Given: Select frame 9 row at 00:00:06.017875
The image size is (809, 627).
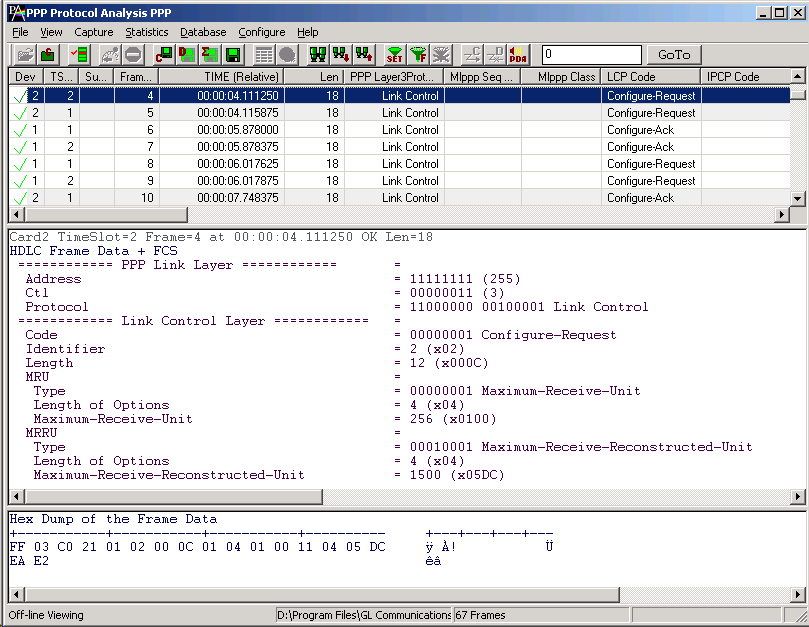Looking at the screenshot, I should pos(399,181).
